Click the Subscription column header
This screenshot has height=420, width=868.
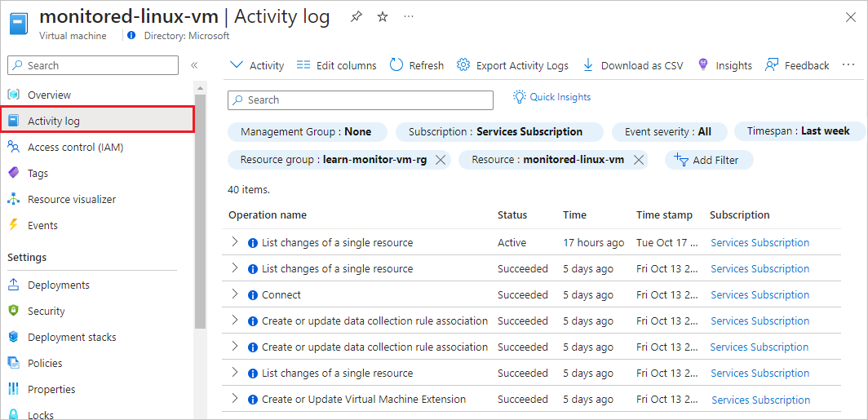(x=740, y=214)
